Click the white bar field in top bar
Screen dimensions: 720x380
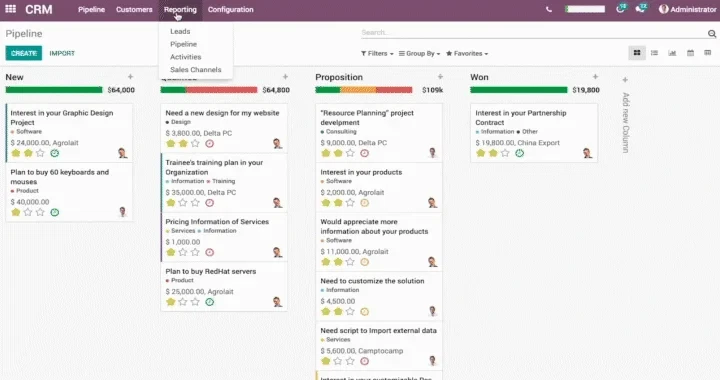coord(585,9)
